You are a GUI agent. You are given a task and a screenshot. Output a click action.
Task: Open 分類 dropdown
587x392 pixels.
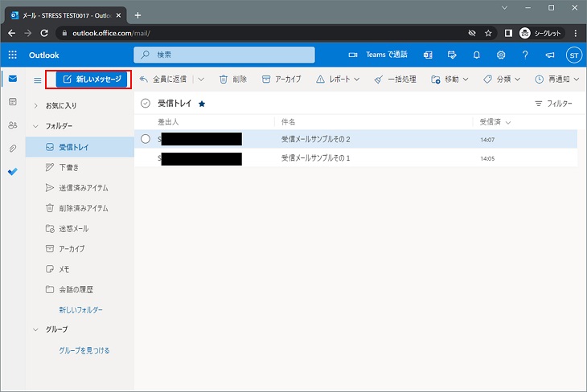coord(517,79)
